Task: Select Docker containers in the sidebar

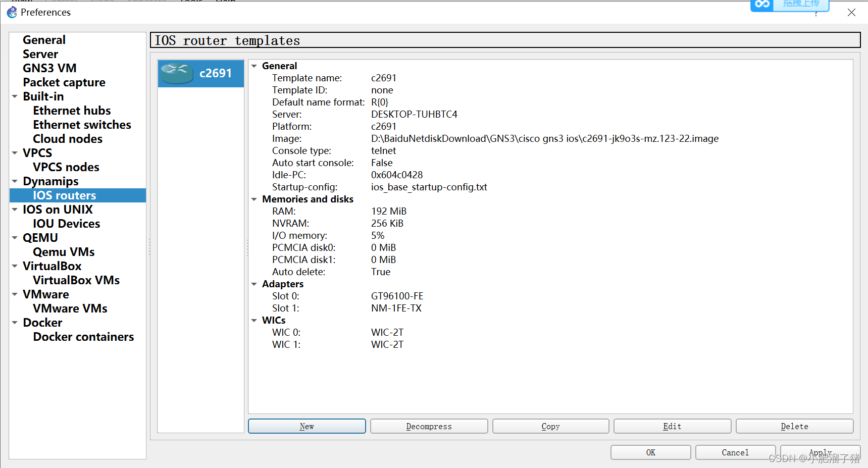Action: [x=83, y=337]
